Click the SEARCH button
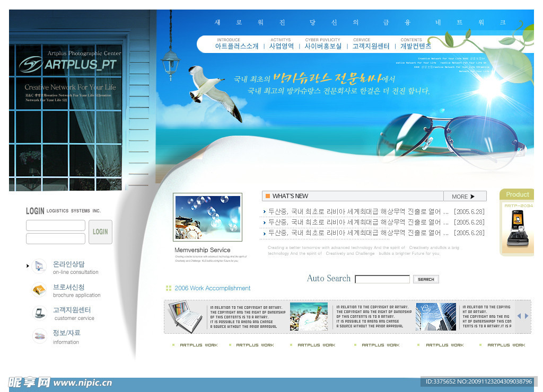This screenshot has width=543, height=392. [x=426, y=279]
